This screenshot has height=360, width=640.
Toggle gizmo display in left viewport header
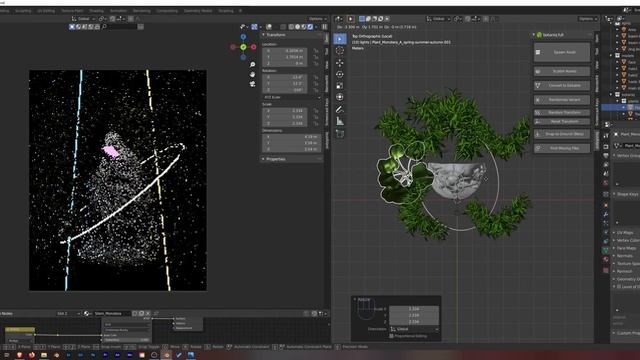[x=254, y=27]
